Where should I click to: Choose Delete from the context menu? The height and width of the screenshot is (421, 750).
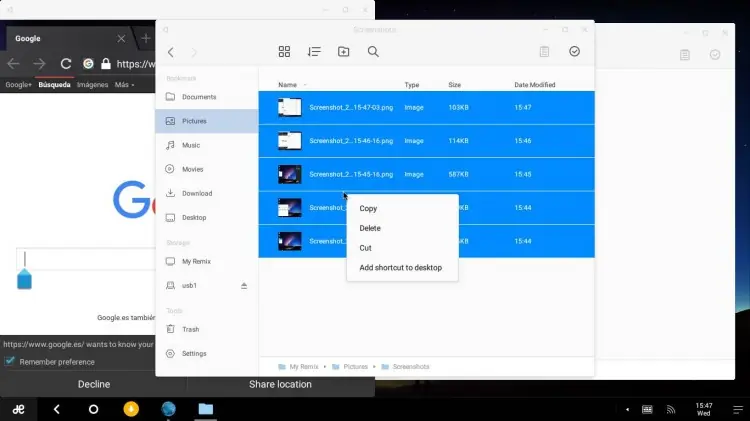(x=402, y=228)
